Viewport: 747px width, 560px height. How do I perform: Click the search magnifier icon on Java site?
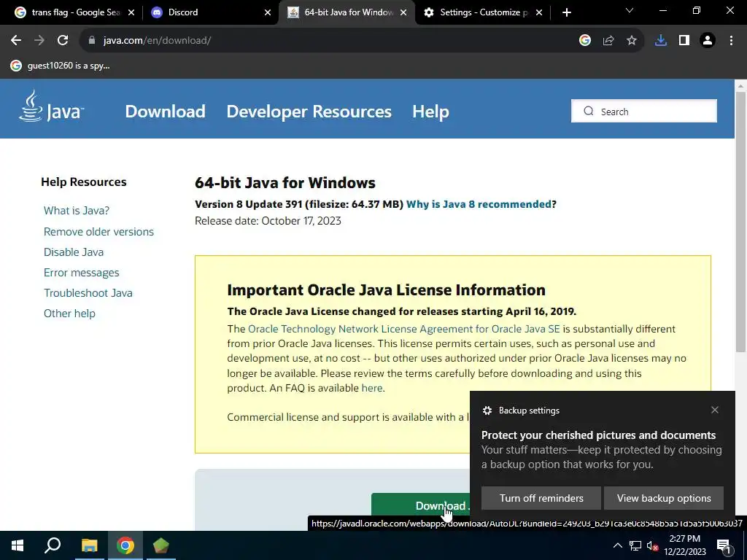coord(589,111)
